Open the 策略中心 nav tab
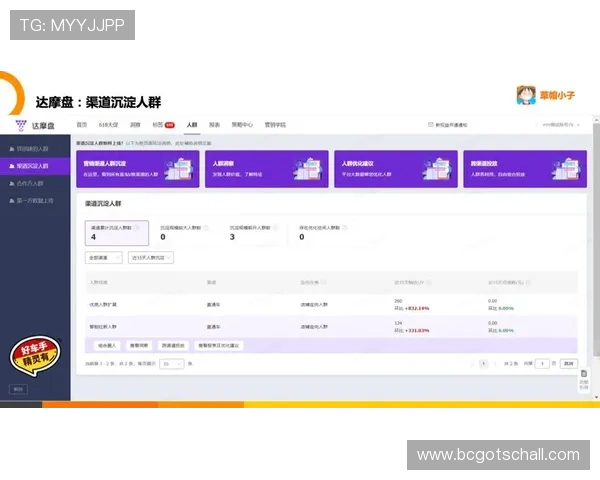 (x=242, y=125)
